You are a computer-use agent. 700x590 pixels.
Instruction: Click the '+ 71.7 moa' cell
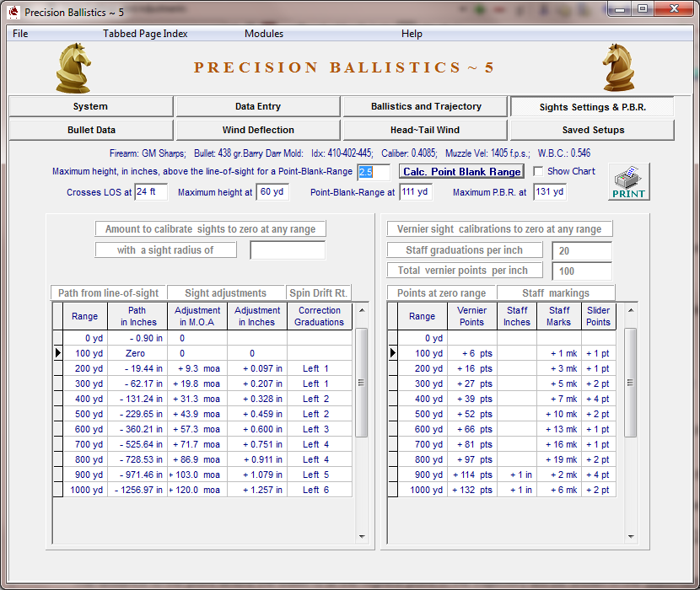(197, 444)
